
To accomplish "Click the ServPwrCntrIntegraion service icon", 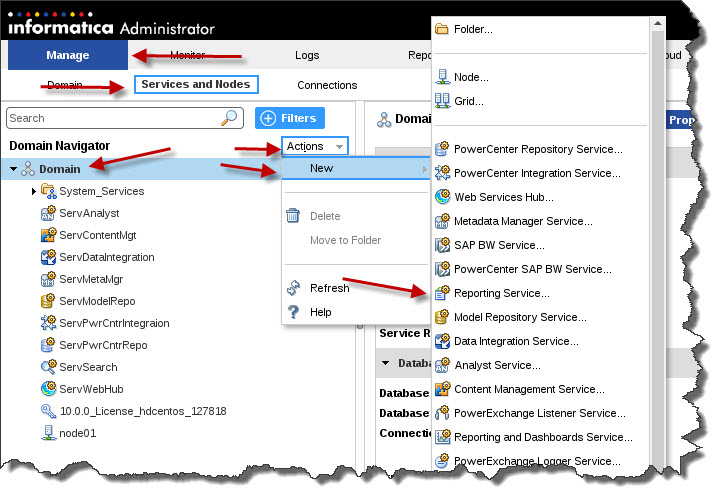I will pyautogui.click(x=48, y=323).
